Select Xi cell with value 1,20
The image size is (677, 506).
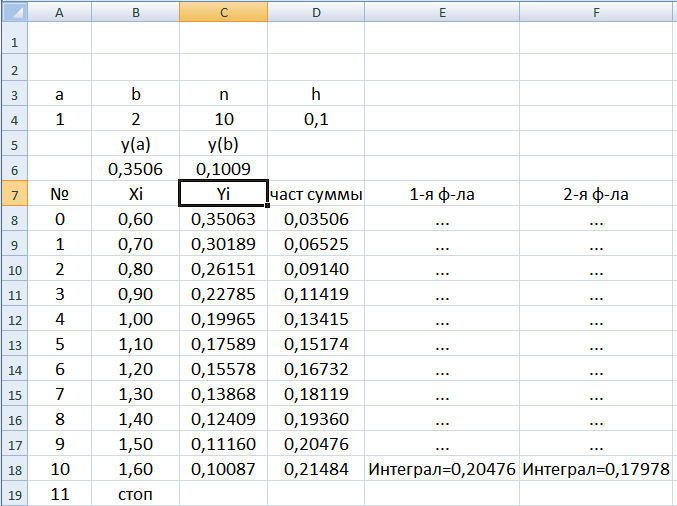[136, 369]
